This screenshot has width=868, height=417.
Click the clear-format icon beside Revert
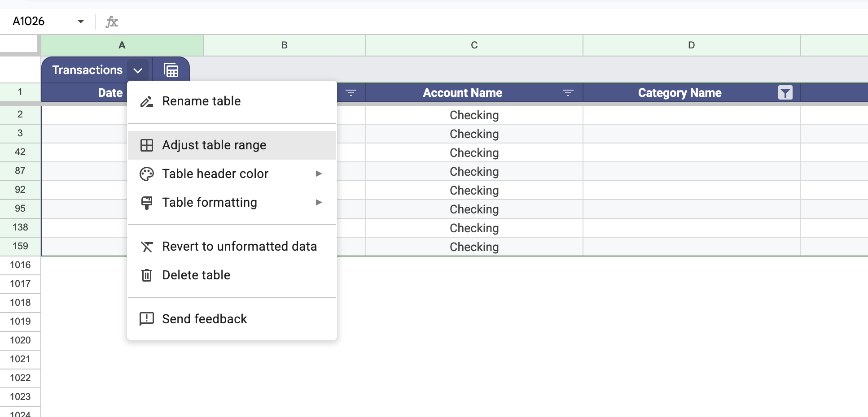147,247
